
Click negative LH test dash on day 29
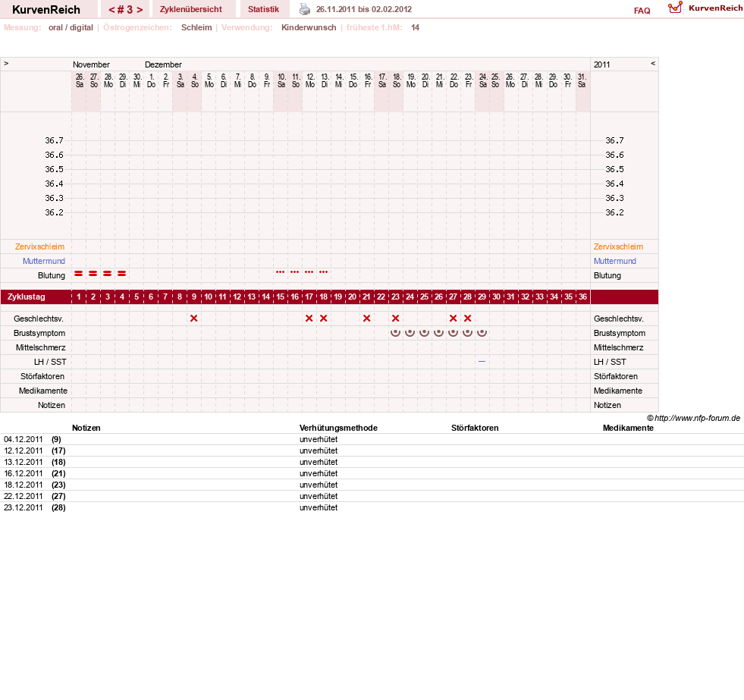[x=482, y=362]
